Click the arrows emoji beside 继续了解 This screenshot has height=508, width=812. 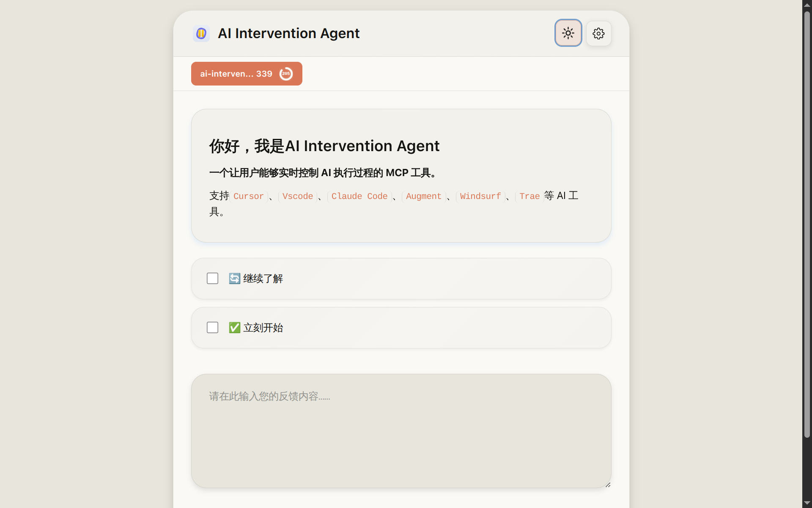click(234, 278)
